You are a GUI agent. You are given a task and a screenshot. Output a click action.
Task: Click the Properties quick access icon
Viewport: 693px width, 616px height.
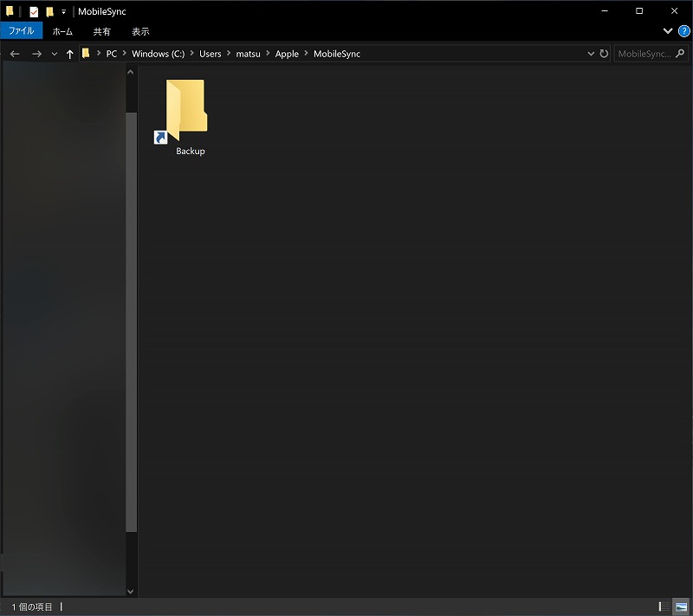click(34, 12)
